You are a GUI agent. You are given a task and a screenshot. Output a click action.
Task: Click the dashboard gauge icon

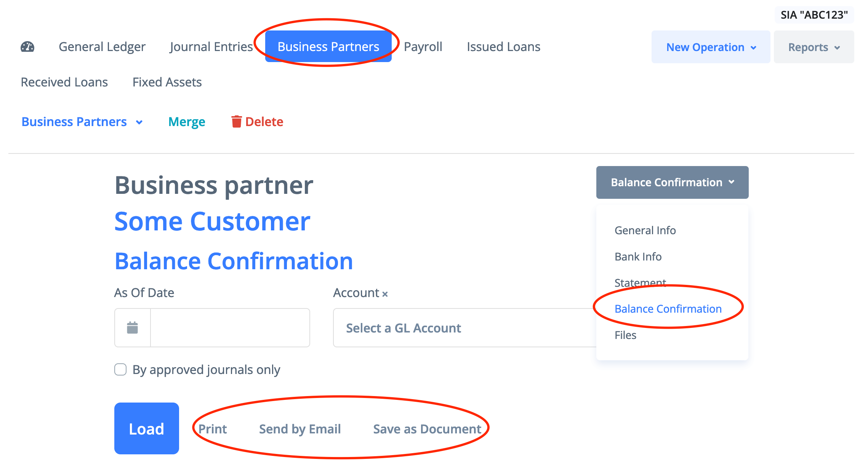click(27, 47)
